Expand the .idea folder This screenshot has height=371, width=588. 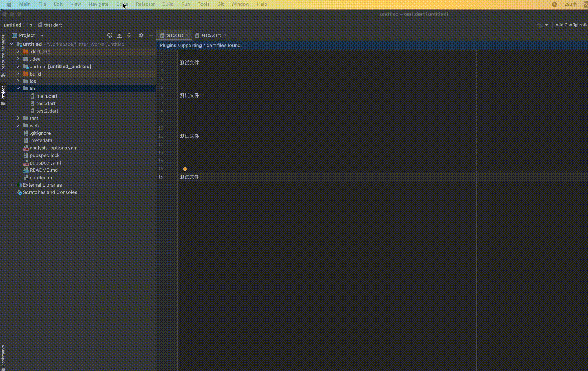(x=18, y=59)
